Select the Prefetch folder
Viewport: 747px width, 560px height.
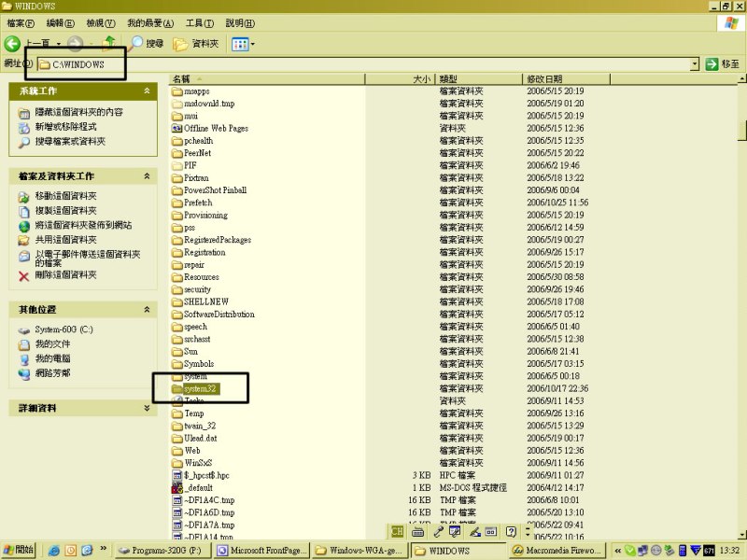coord(192,203)
